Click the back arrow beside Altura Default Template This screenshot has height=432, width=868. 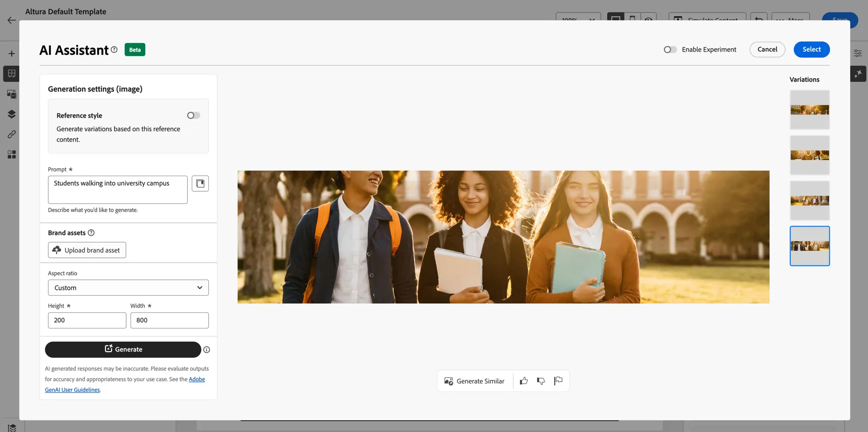coord(12,20)
